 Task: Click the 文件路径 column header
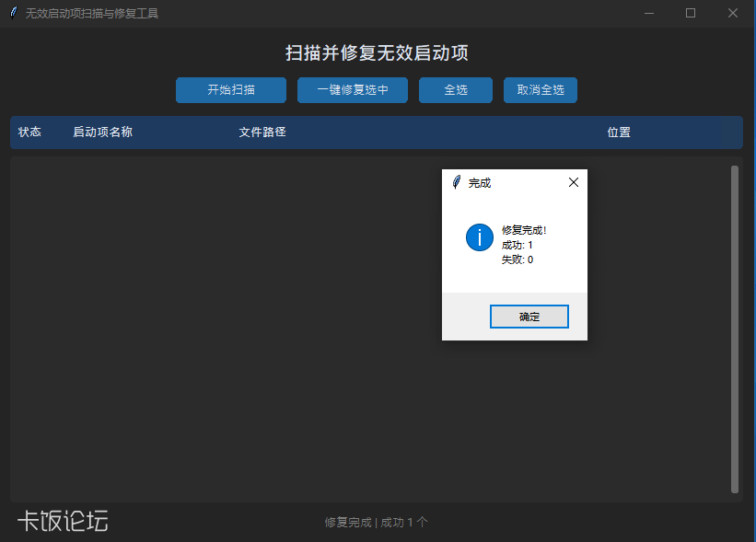262,132
